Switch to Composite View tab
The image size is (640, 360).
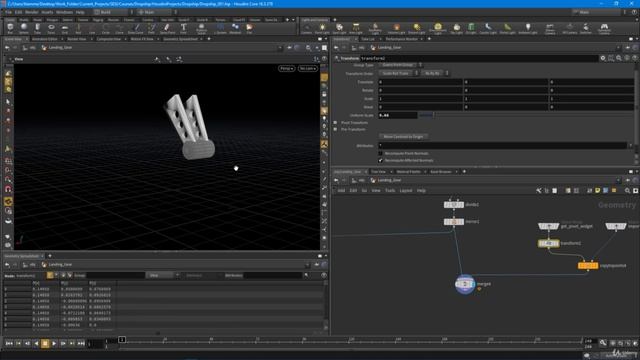coord(109,39)
